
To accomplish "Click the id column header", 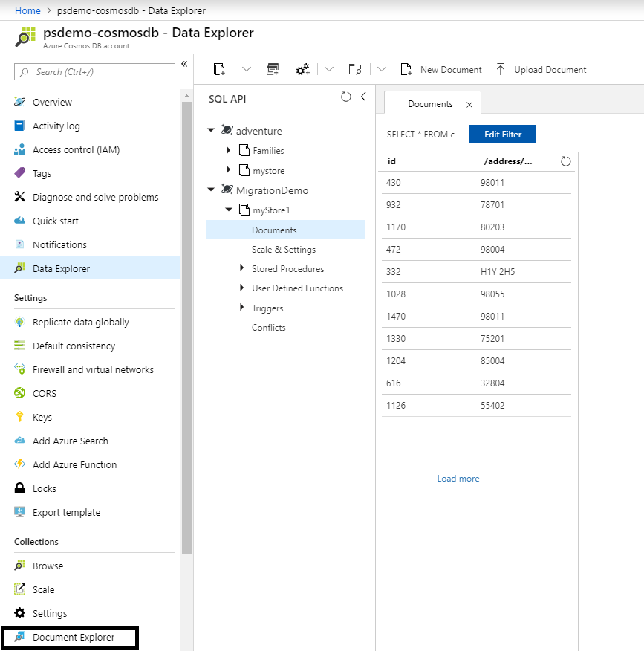I will click(391, 161).
